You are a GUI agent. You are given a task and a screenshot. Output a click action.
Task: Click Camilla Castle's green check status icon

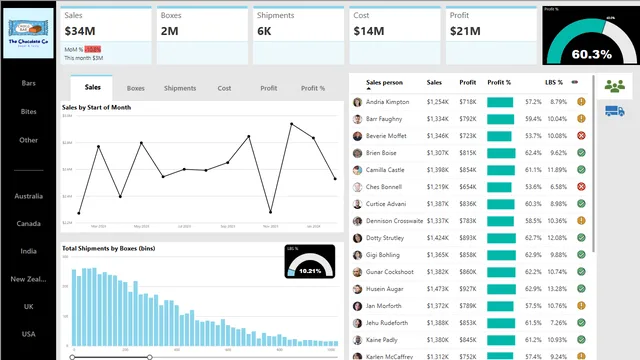tap(581, 169)
